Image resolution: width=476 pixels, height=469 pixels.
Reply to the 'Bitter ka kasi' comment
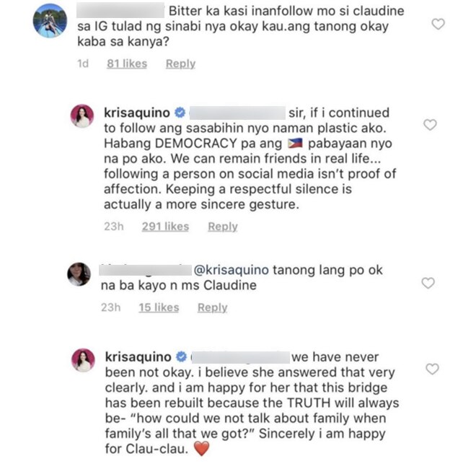tap(180, 63)
